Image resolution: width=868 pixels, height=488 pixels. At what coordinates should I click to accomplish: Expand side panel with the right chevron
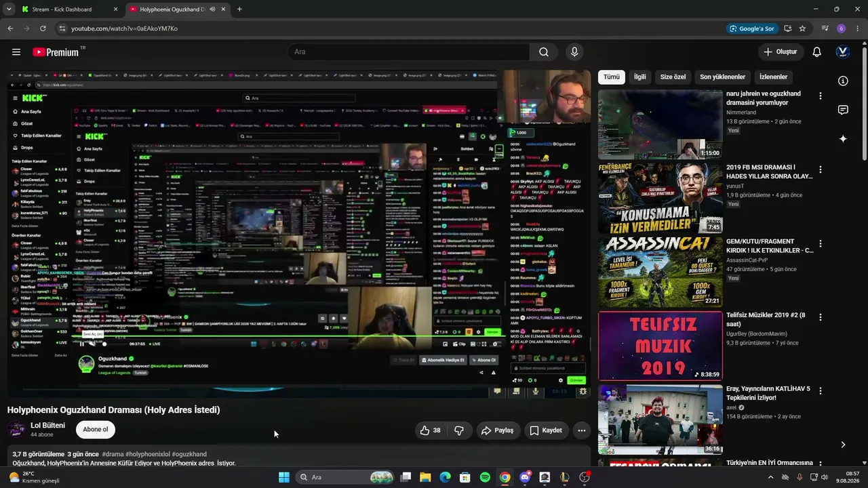pos(843,445)
